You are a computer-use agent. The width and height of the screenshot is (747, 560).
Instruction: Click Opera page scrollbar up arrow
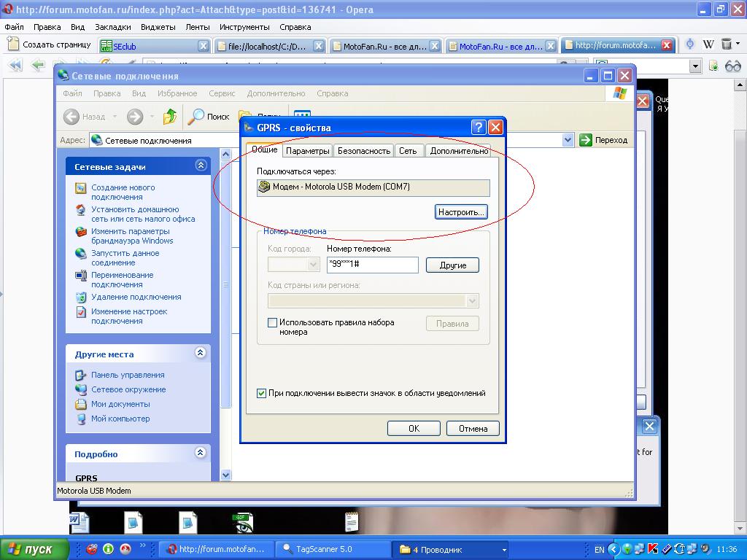(x=740, y=85)
